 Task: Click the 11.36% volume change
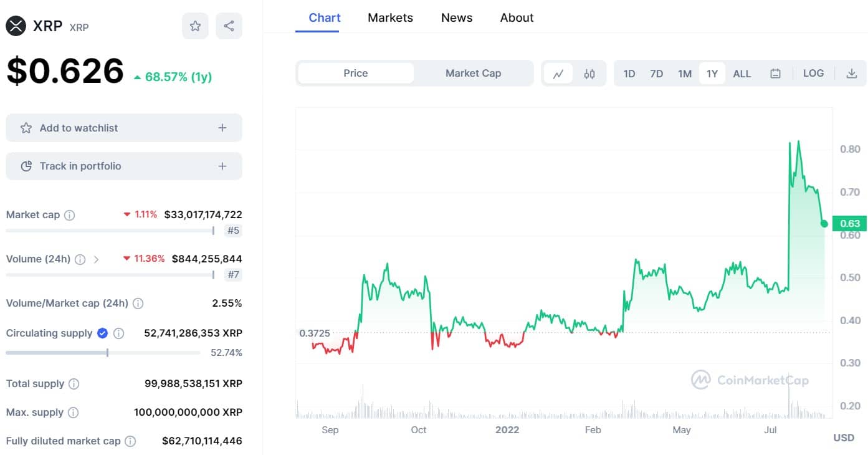144,259
